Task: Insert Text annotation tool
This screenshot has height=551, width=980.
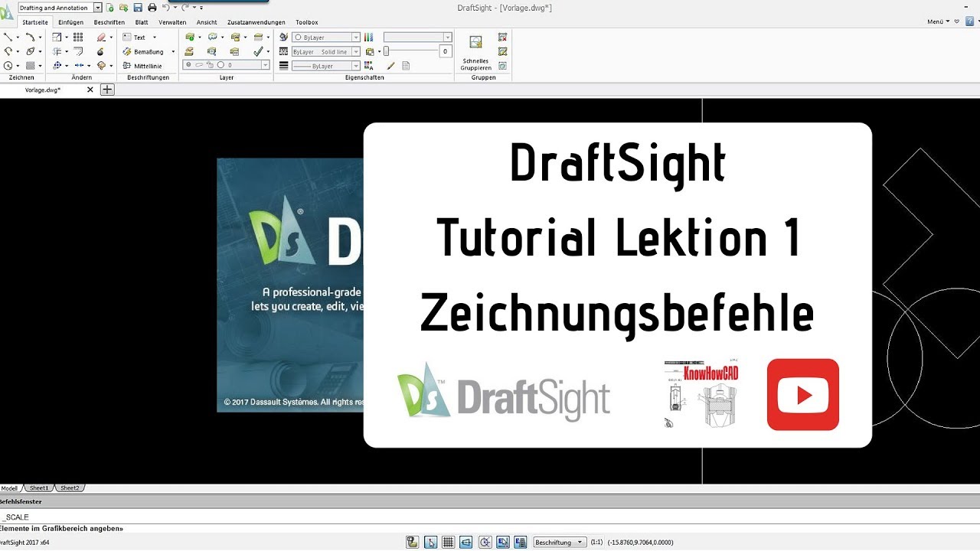Action: (x=135, y=37)
